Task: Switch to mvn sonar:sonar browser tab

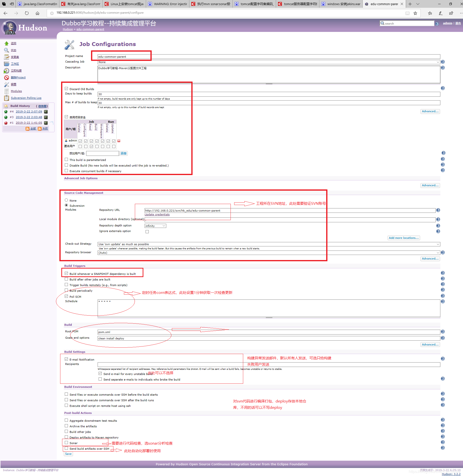Action: (x=211, y=4)
